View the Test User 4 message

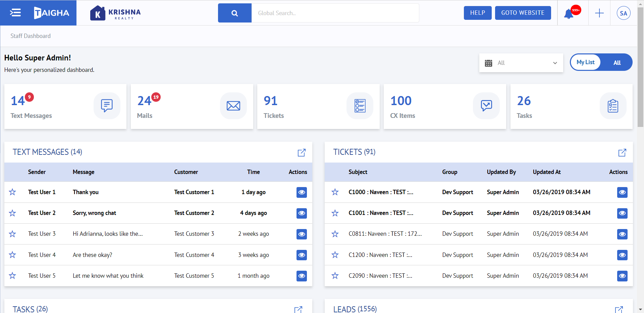click(x=302, y=255)
